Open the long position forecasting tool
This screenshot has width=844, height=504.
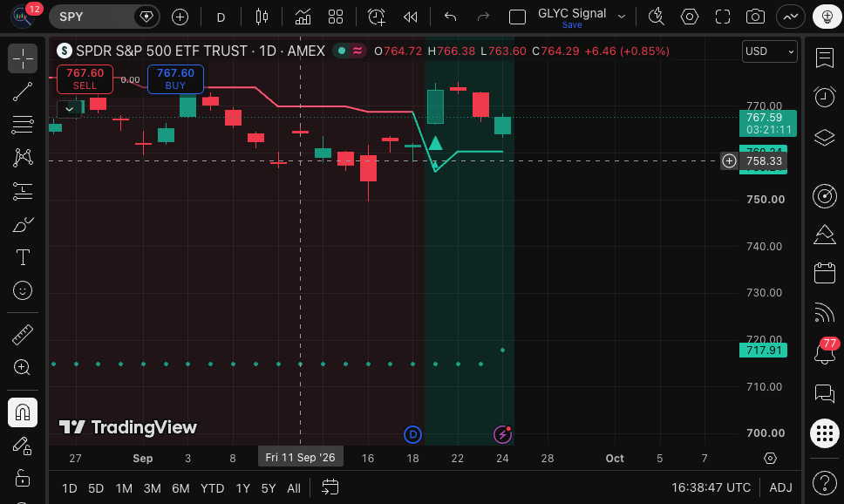click(x=23, y=191)
